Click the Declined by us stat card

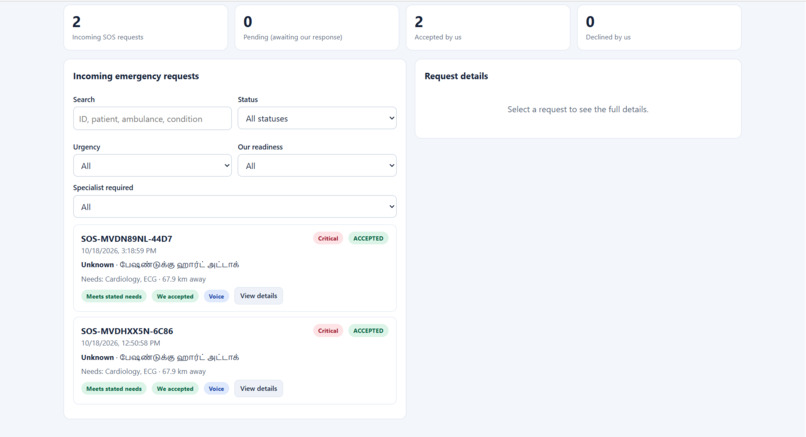coord(659,28)
